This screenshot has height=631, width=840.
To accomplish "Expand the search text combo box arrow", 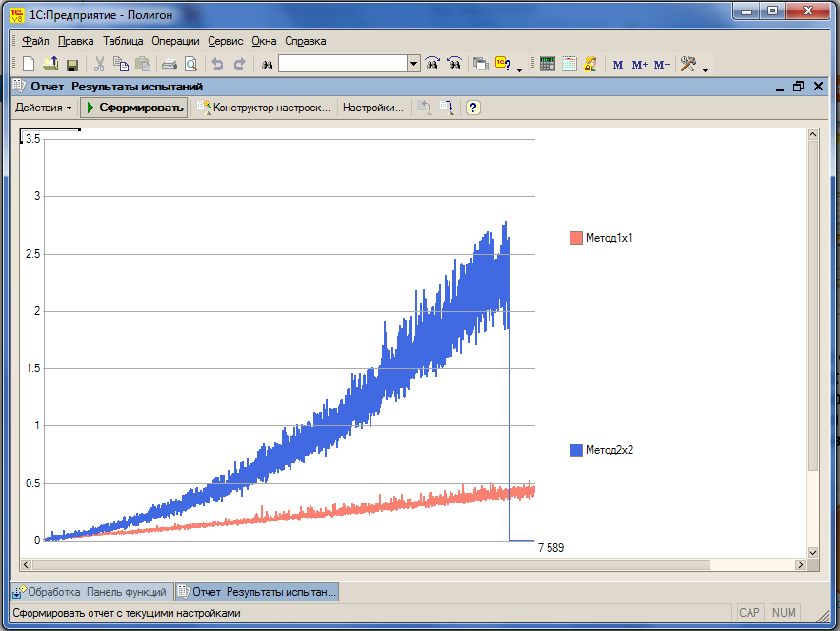I will click(x=413, y=64).
